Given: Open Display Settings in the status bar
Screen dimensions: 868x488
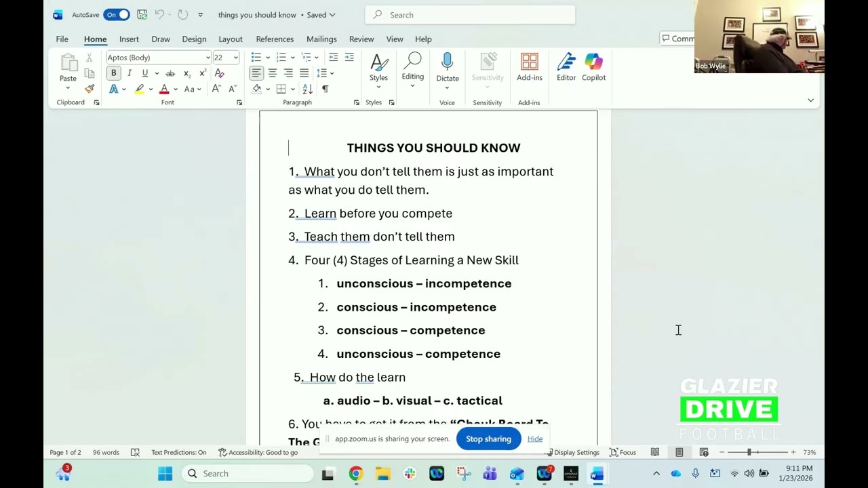Looking at the screenshot, I should point(573,452).
